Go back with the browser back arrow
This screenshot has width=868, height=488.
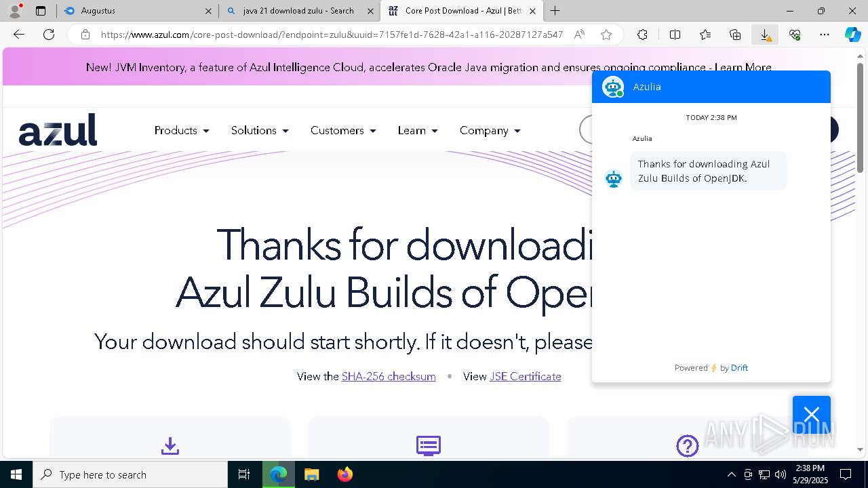point(19,35)
